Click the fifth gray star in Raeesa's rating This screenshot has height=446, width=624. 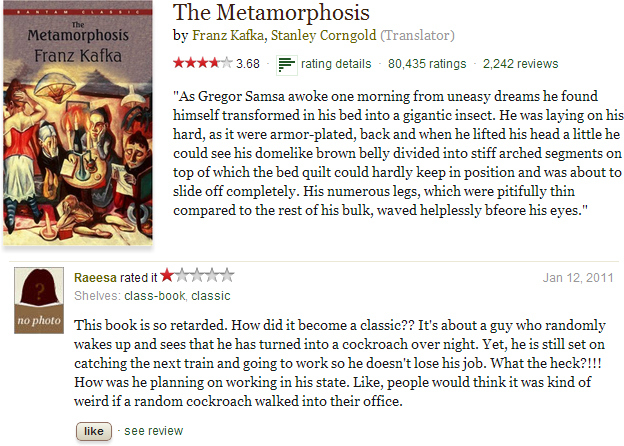tap(227, 275)
